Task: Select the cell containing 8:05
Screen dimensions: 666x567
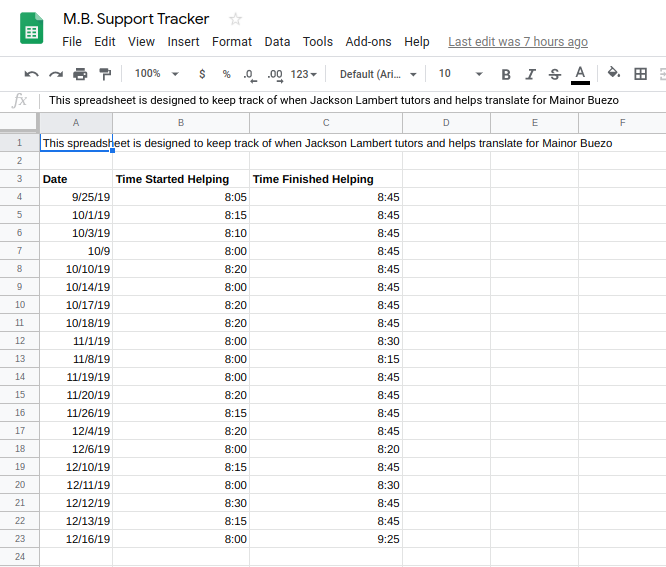Action: (181, 197)
